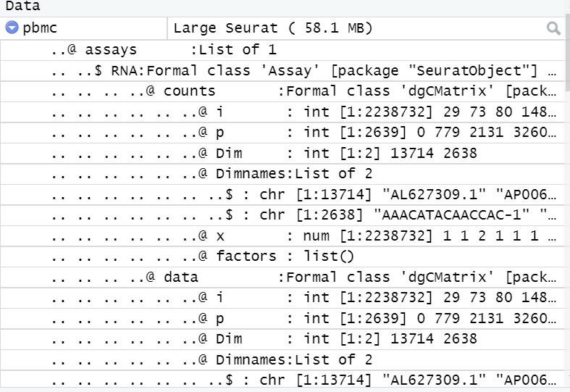
Task: Select second Dimnames List of 2 row
Action: [282, 359]
